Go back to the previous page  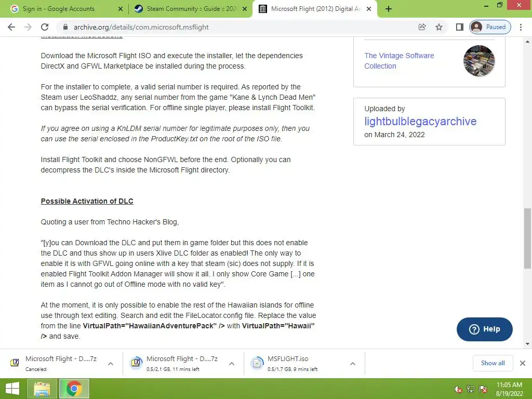11,27
